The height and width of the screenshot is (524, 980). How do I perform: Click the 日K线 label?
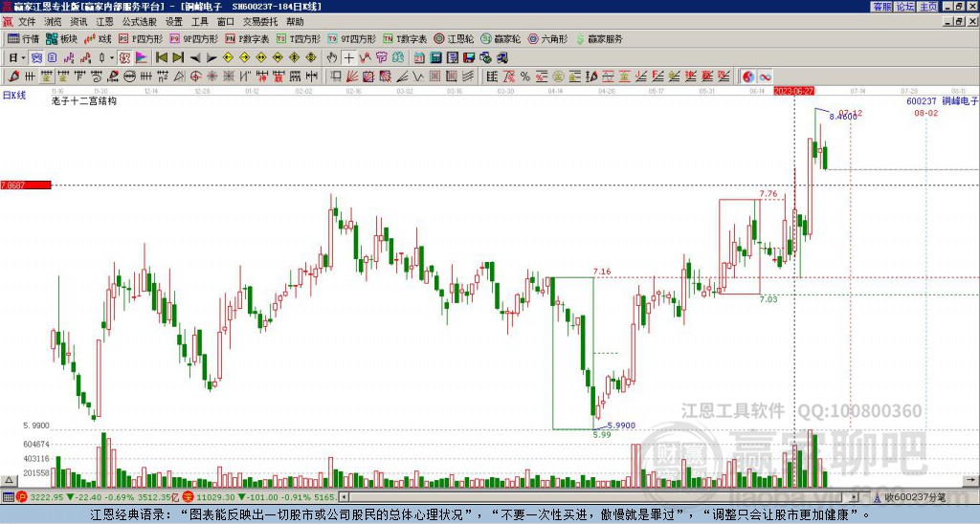pyautogui.click(x=14, y=96)
